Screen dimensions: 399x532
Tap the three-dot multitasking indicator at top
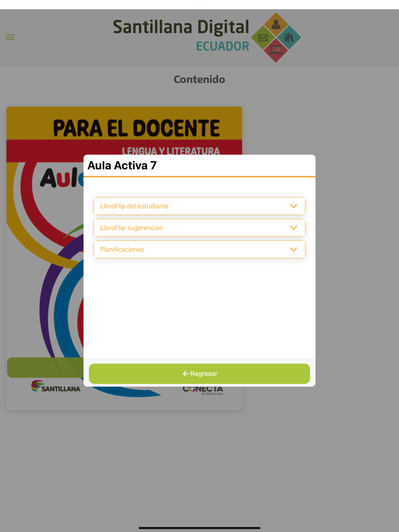pyautogui.click(x=199, y=5)
